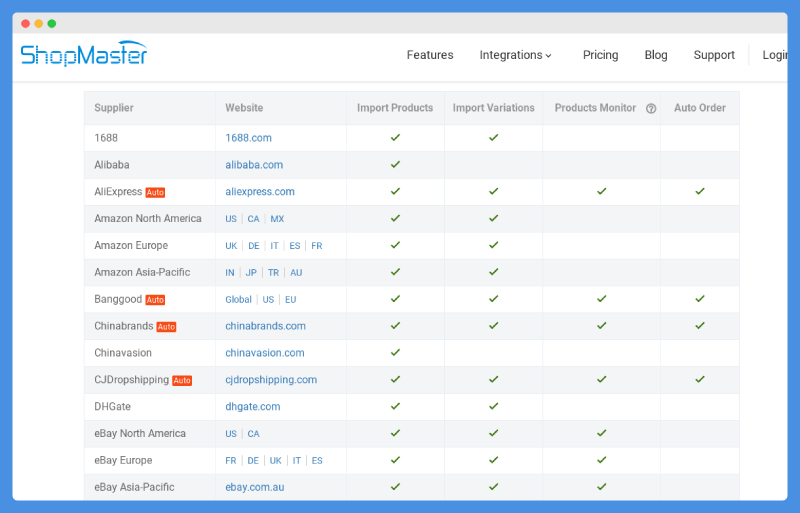Viewport: 800px width, 513px height.
Task: Click the DHGate Import Variations checkmark
Action: click(493, 406)
